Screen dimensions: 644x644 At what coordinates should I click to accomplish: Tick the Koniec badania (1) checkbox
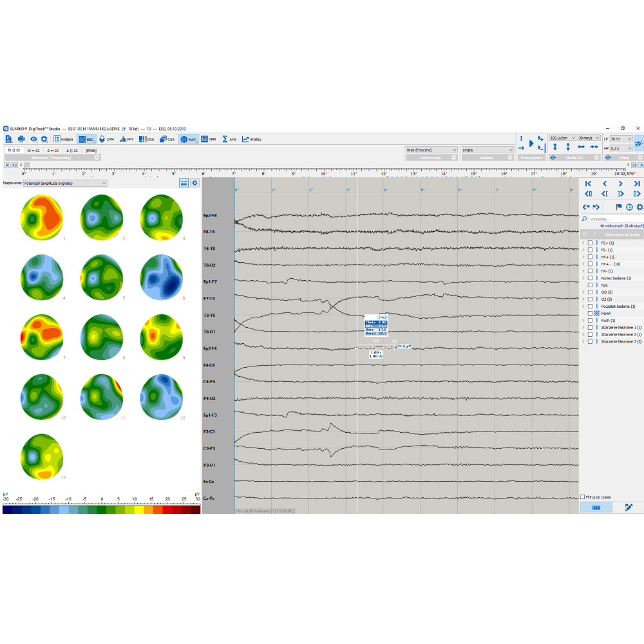pos(590,278)
